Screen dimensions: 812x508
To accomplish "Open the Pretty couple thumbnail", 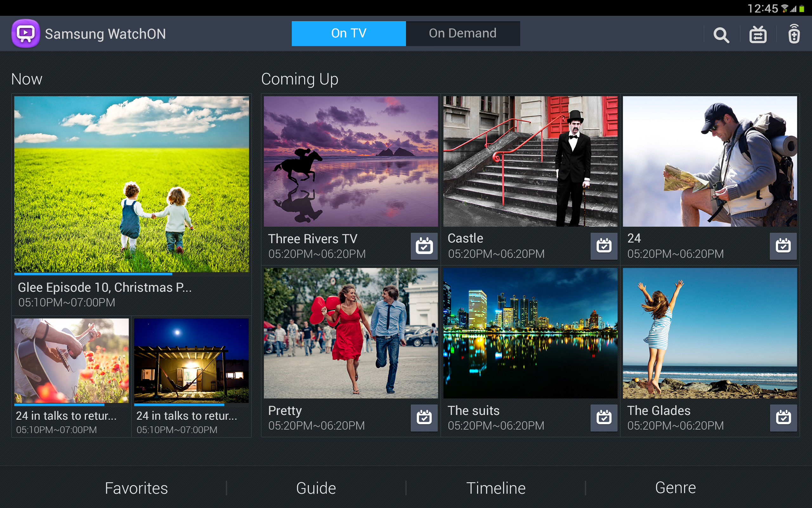I will point(350,333).
